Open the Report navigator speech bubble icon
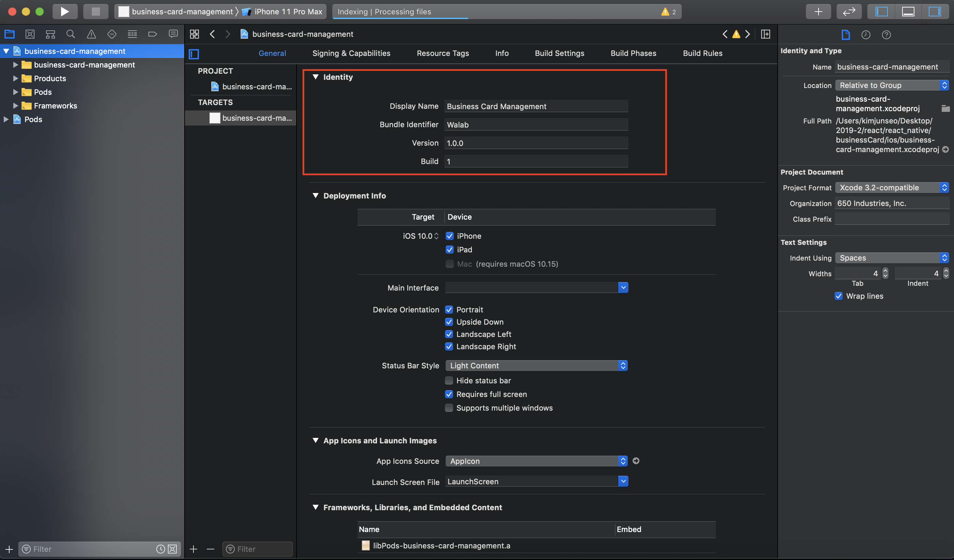954x560 pixels. [x=173, y=34]
